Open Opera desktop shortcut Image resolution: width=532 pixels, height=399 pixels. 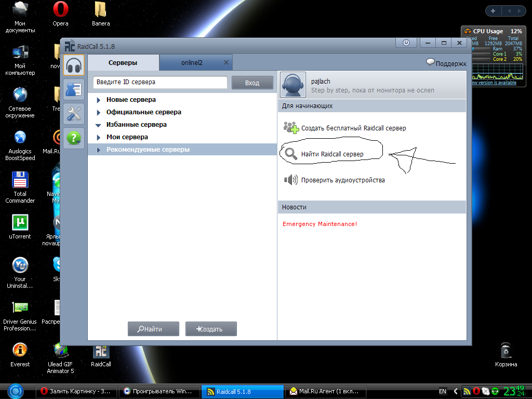click(60, 14)
